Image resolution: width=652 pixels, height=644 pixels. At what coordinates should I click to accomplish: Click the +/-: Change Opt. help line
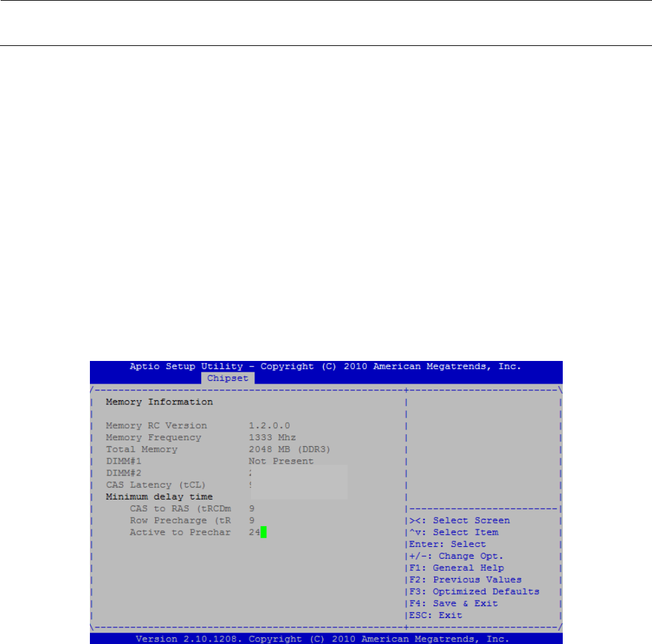456,556
